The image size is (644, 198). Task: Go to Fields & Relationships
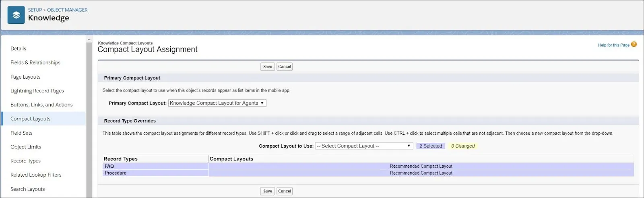(35, 63)
